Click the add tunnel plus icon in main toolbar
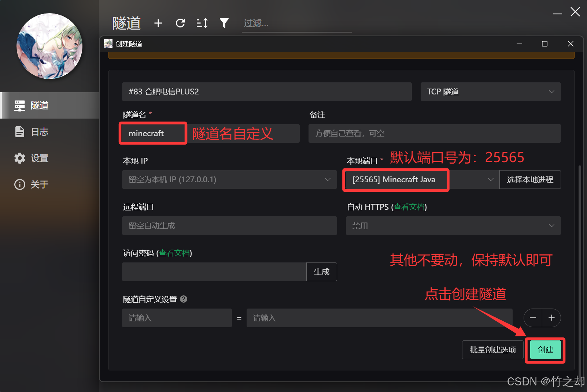Viewport: 587px width, 392px height. 158,23
